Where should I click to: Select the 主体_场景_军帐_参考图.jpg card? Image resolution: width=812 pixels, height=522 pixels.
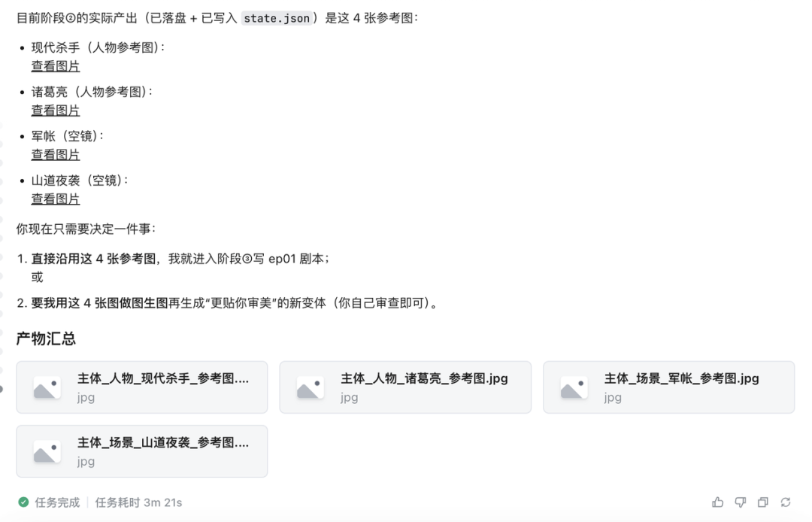coord(668,387)
